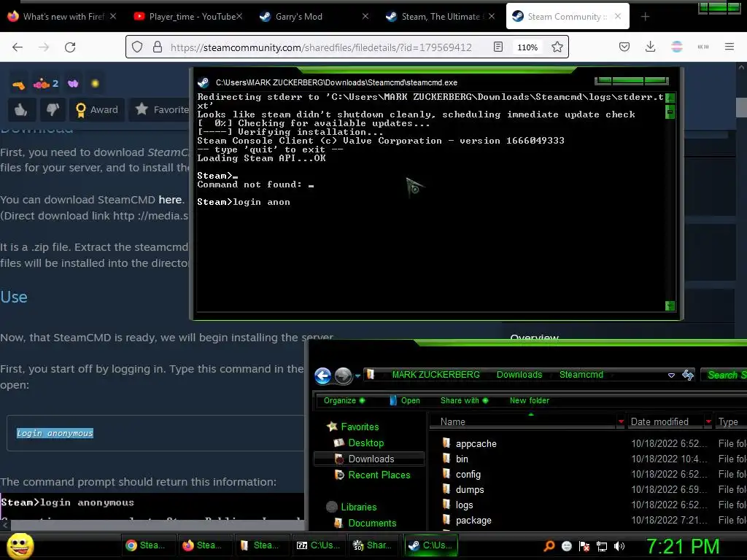Select the dumps folder
Image resolution: width=747 pixels, height=560 pixels.
470,489
